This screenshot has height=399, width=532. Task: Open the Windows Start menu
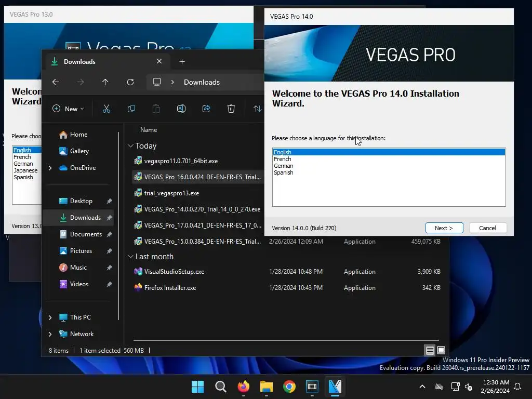pos(197,387)
